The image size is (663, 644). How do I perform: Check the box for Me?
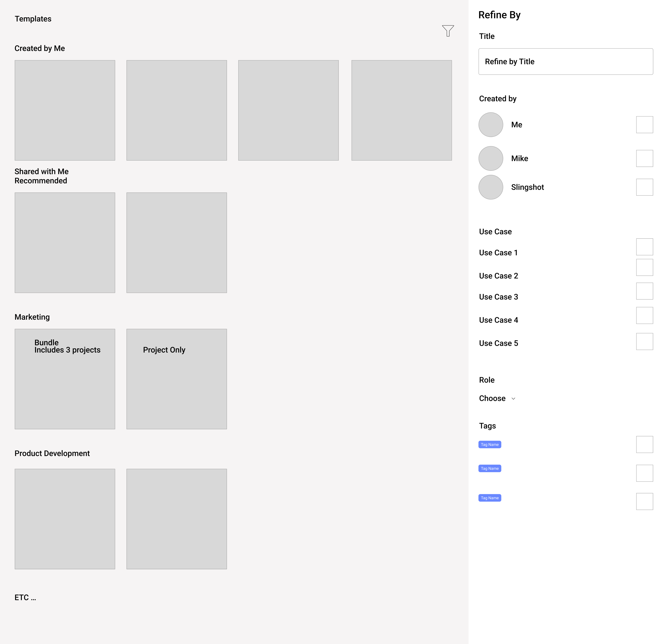pyautogui.click(x=644, y=125)
